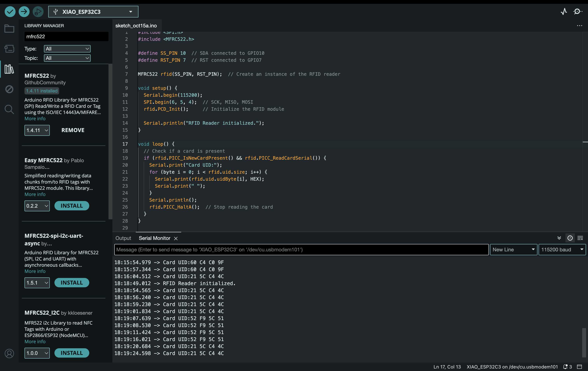
Task: Click the library search field containing mfrc522
Action: tap(66, 37)
